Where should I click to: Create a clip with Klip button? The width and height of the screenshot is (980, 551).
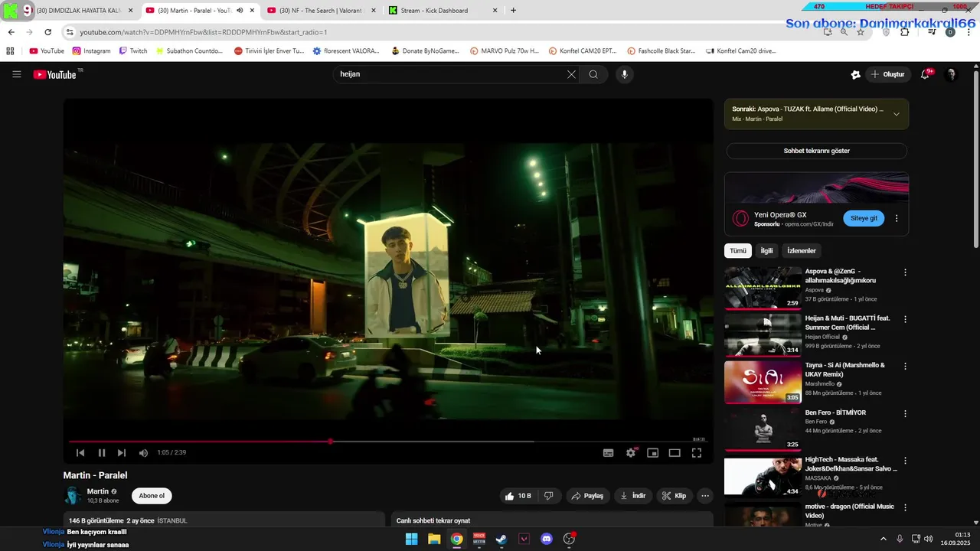(675, 496)
